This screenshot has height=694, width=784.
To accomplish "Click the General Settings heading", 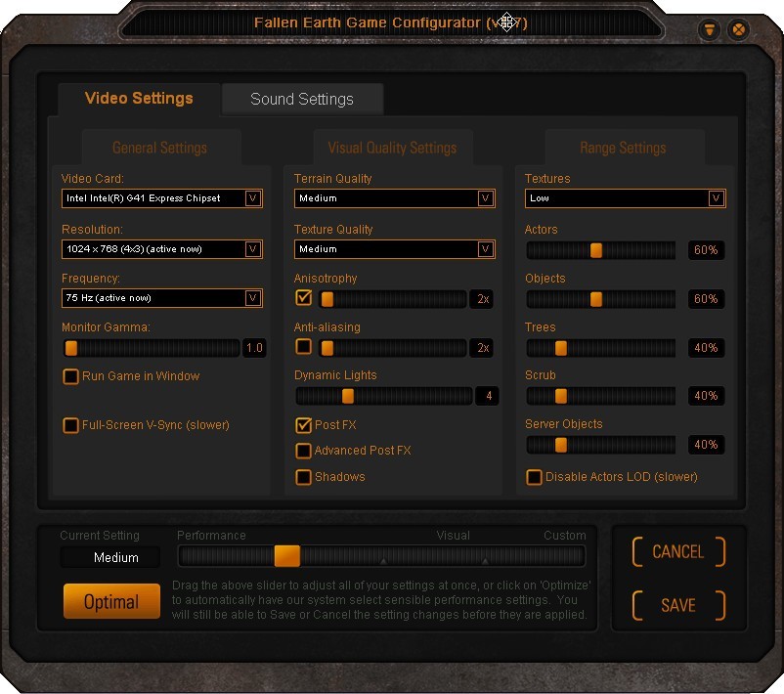I will pyautogui.click(x=160, y=148).
